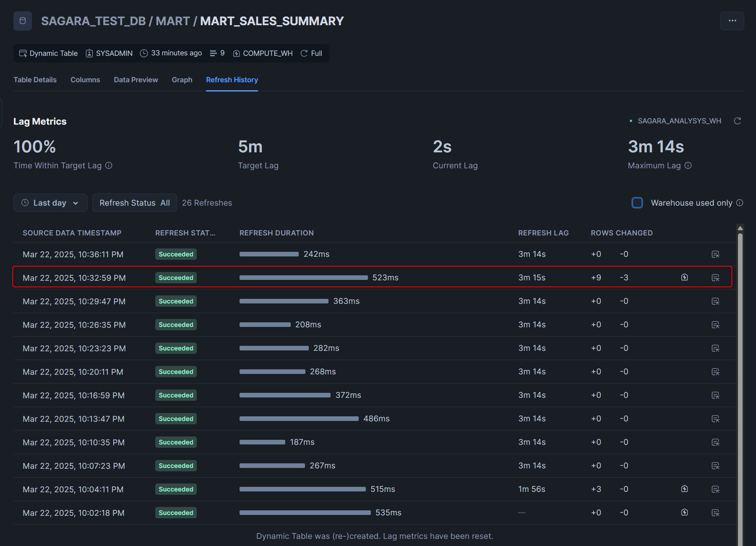Sort by Source Data Timestamp column header
This screenshot has height=546, width=756.
tap(72, 233)
